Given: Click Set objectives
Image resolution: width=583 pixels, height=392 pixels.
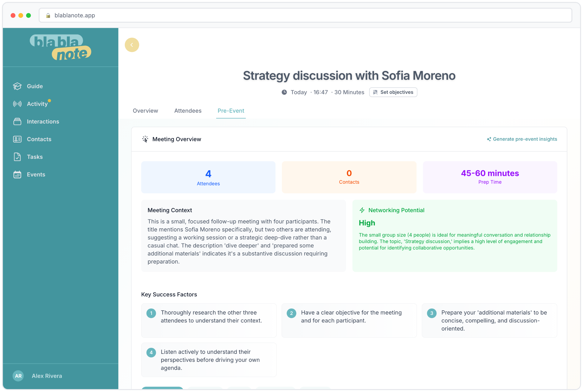Looking at the screenshot, I should coord(393,92).
